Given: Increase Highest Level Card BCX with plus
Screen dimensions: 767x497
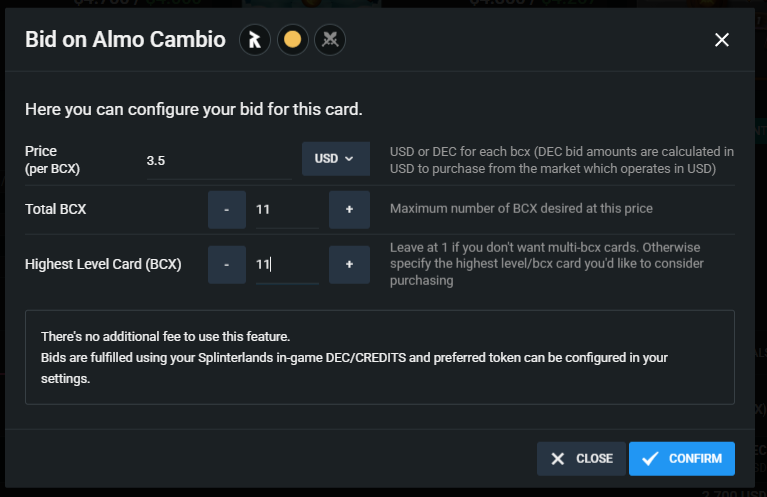Looking at the screenshot, I should coord(349,264).
